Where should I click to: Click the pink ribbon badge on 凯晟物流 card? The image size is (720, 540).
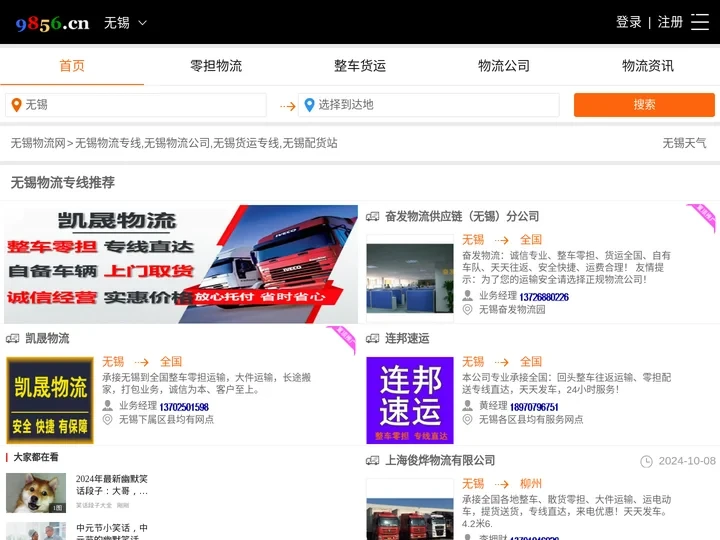tap(342, 340)
